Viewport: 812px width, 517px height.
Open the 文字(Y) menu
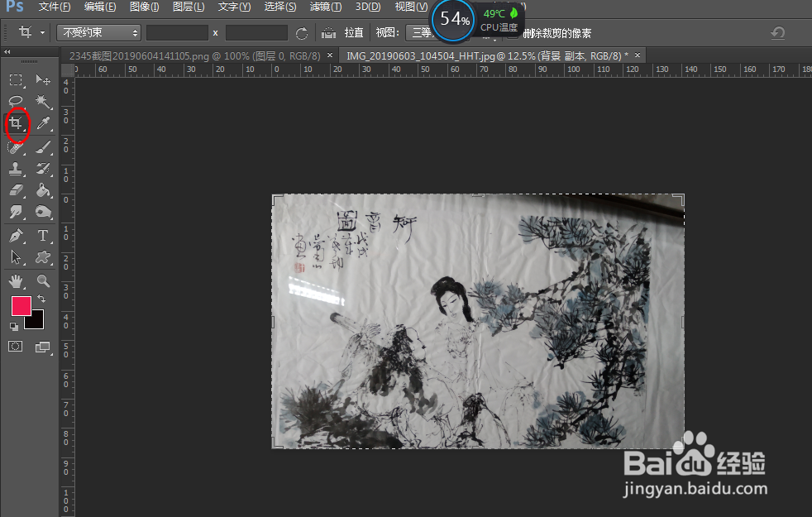coord(234,7)
